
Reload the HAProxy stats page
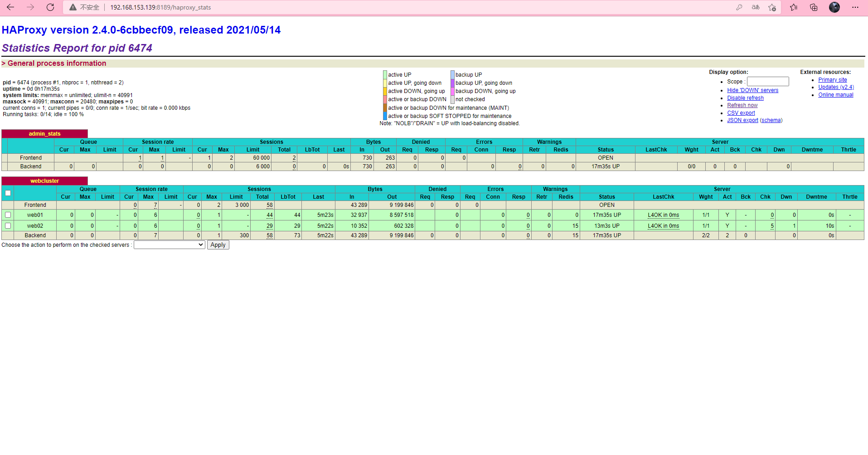point(50,7)
